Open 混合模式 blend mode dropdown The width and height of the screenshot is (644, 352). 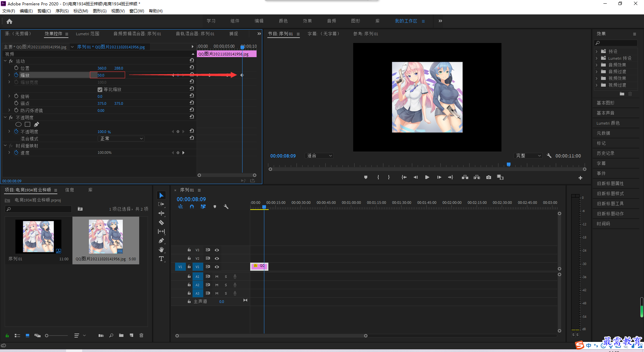click(121, 138)
